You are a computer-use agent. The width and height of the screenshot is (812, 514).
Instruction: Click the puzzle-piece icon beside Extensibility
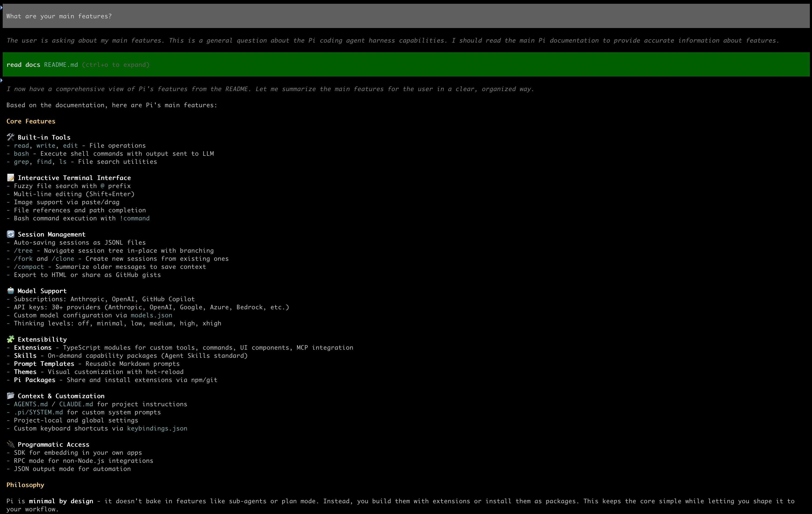[11, 339]
